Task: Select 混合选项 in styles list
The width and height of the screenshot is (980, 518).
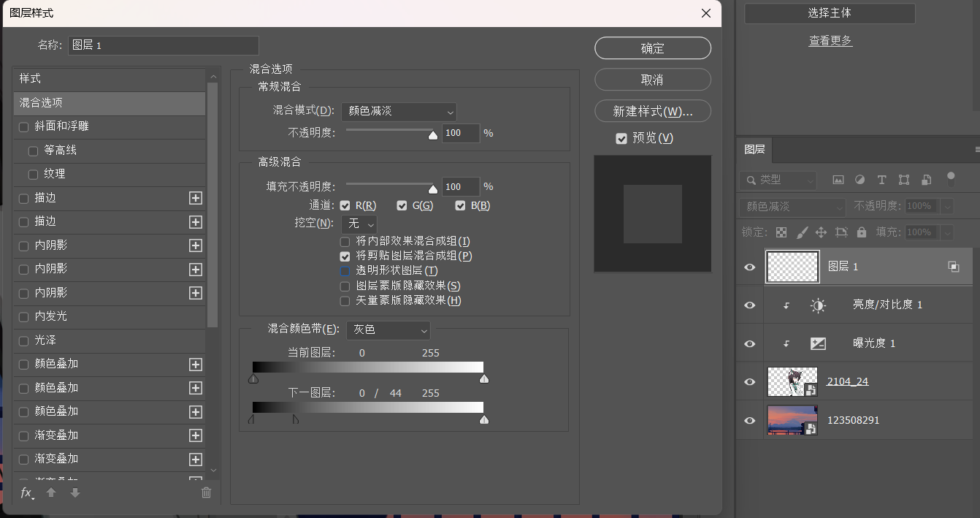Action: (x=110, y=103)
